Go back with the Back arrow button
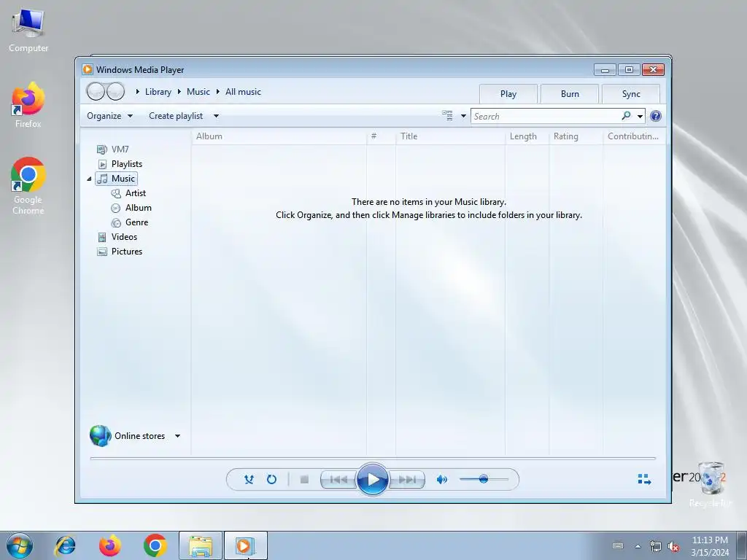Image resolution: width=747 pixels, height=560 pixels. (x=96, y=91)
